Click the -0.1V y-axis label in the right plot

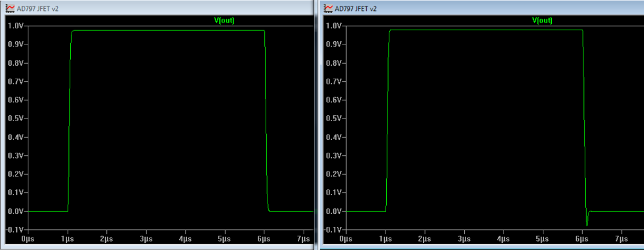(x=332, y=229)
